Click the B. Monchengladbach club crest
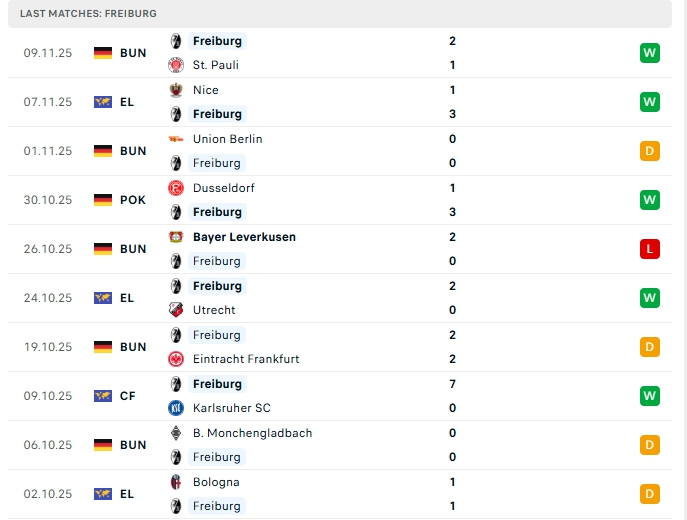The height and width of the screenshot is (520, 687). (x=177, y=433)
